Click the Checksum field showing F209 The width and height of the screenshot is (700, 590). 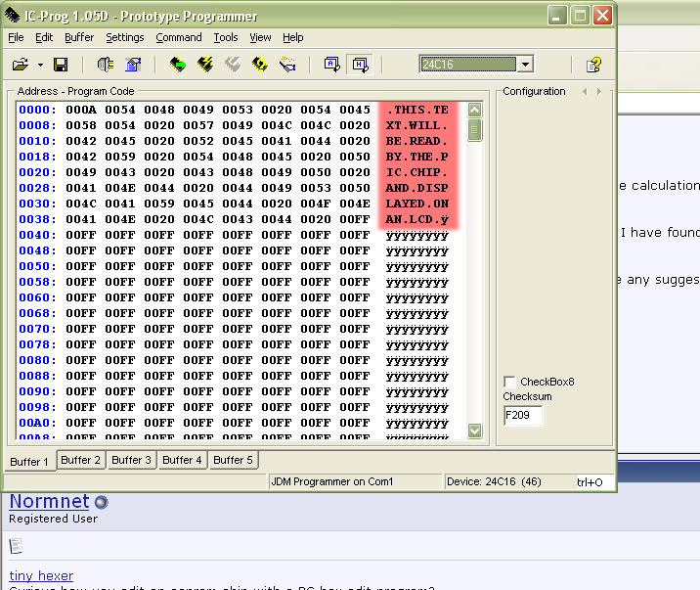523,415
